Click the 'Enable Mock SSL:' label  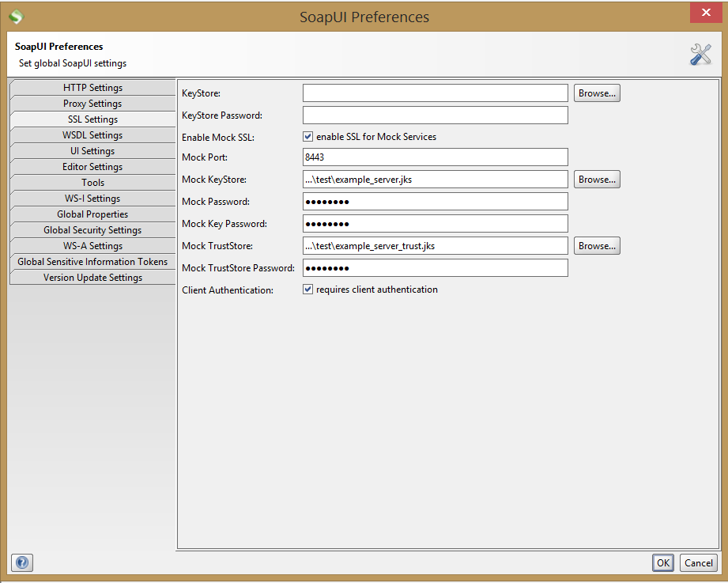pyautogui.click(x=218, y=138)
